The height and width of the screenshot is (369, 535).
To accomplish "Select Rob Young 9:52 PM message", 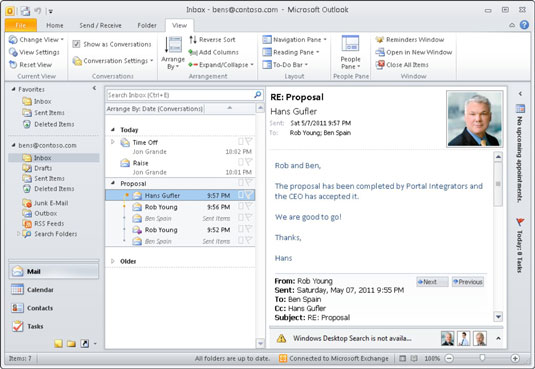I will pos(180,230).
